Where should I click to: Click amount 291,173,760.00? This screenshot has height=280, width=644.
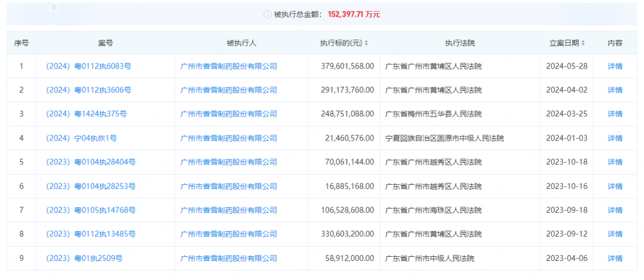coord(348,90)
